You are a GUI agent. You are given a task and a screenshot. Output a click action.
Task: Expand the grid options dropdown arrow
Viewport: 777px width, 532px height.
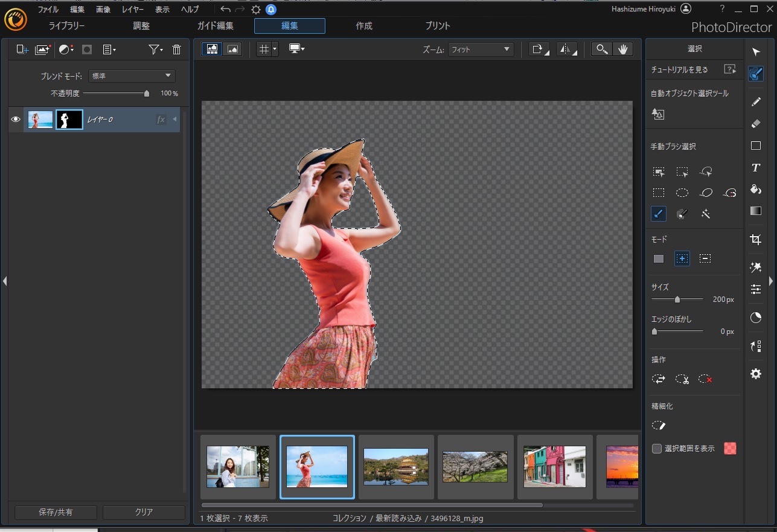(x=275, y=50)
